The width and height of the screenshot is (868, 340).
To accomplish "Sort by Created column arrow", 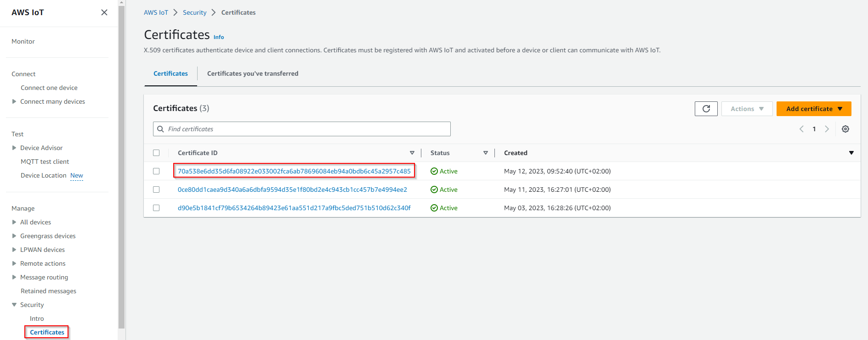I will tap(851, 153).
